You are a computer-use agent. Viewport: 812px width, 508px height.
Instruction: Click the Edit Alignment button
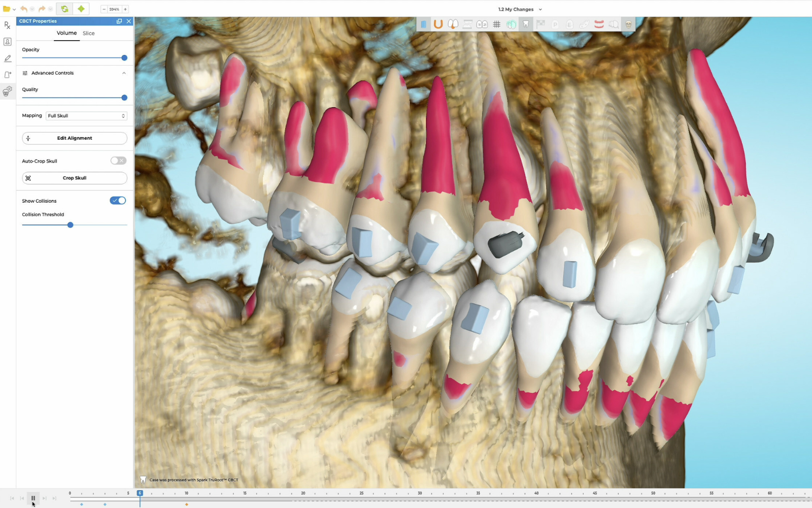coord(74,138)
